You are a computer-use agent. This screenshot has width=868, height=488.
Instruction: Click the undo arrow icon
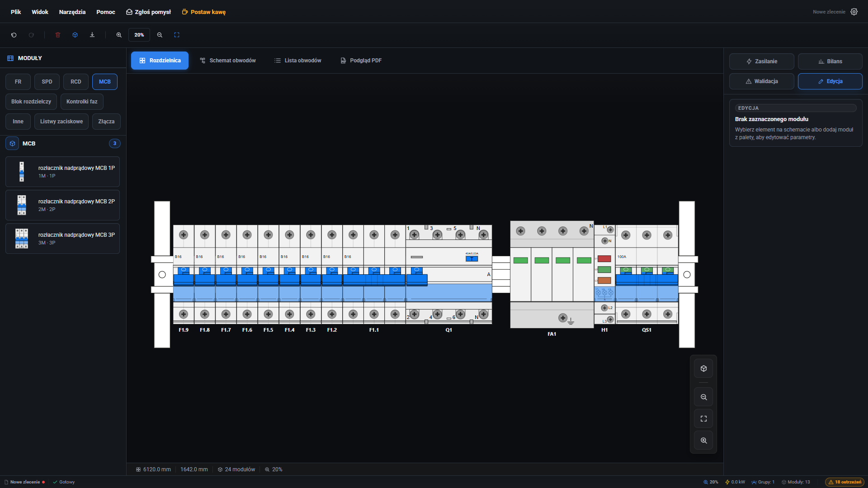14,35
